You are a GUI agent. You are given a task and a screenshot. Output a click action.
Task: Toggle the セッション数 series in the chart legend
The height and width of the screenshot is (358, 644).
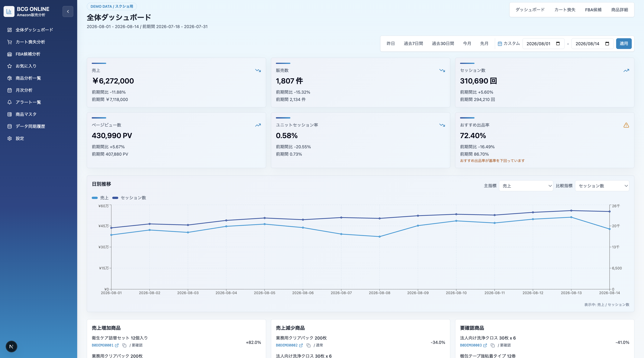(x=129, y=198)
